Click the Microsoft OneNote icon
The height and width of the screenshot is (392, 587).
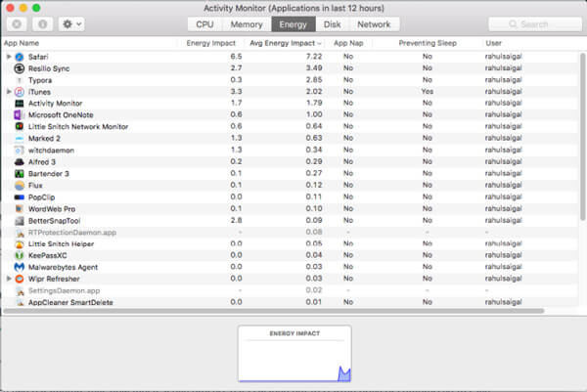point(18,114)
